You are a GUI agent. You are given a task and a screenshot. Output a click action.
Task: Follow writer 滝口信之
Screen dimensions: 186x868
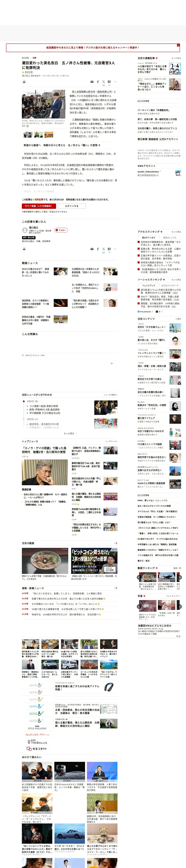coord(61,230)
